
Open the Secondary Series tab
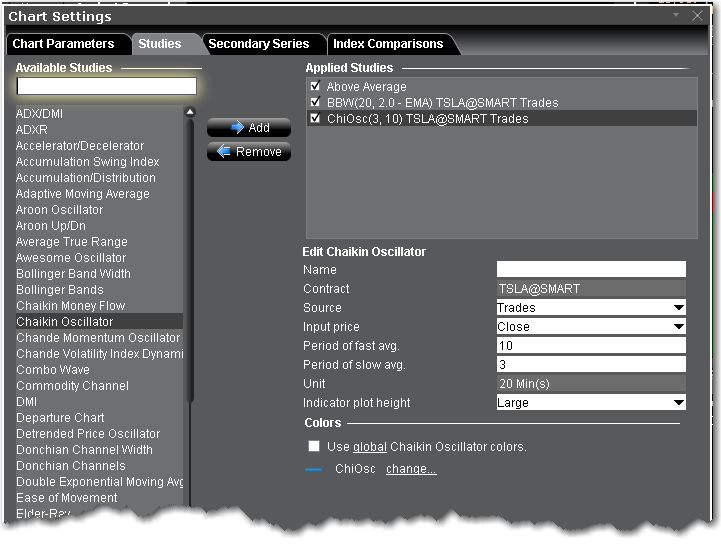(x=259, y=44)
